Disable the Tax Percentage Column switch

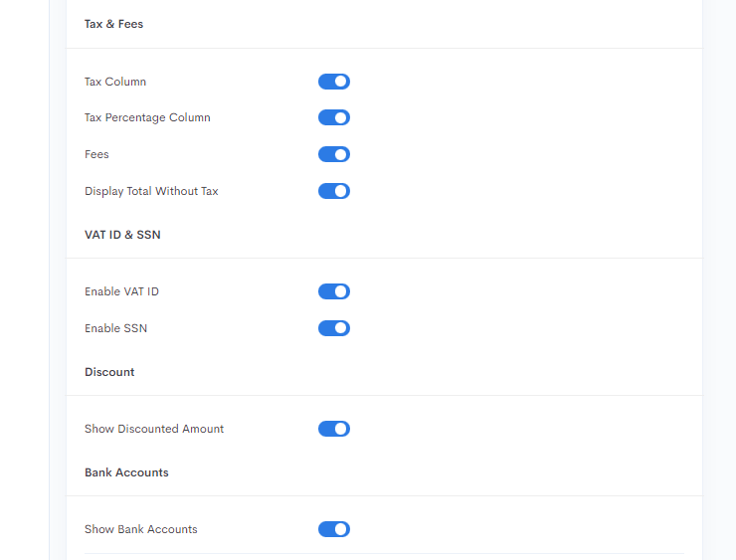(x=334, y=117)
